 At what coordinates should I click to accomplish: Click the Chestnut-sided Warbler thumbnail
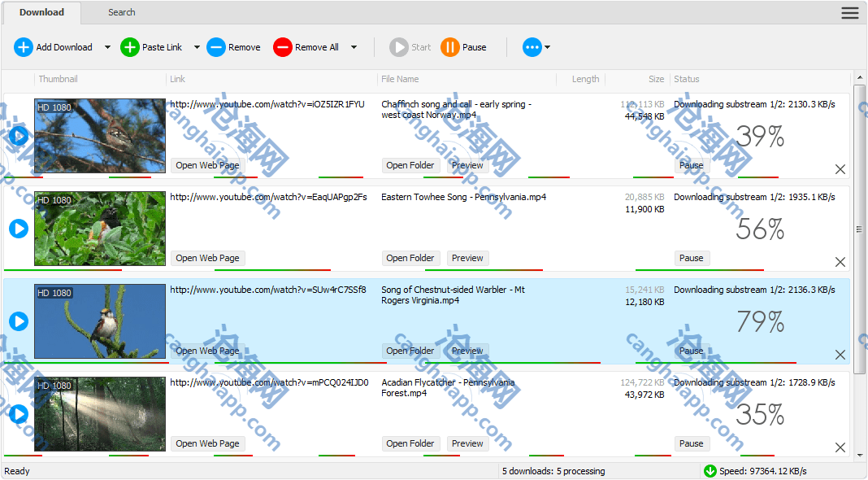(x=100, y=321)
